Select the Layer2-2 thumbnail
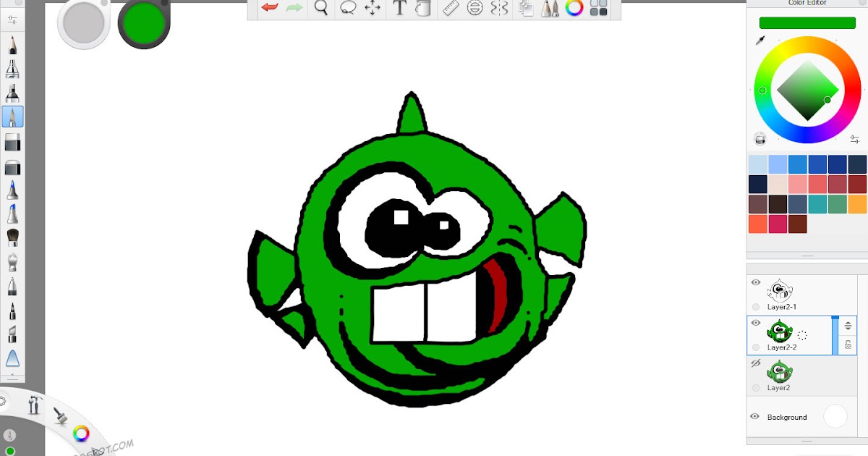Viewport: 868px width, 456px height. [x=780, y=331]
